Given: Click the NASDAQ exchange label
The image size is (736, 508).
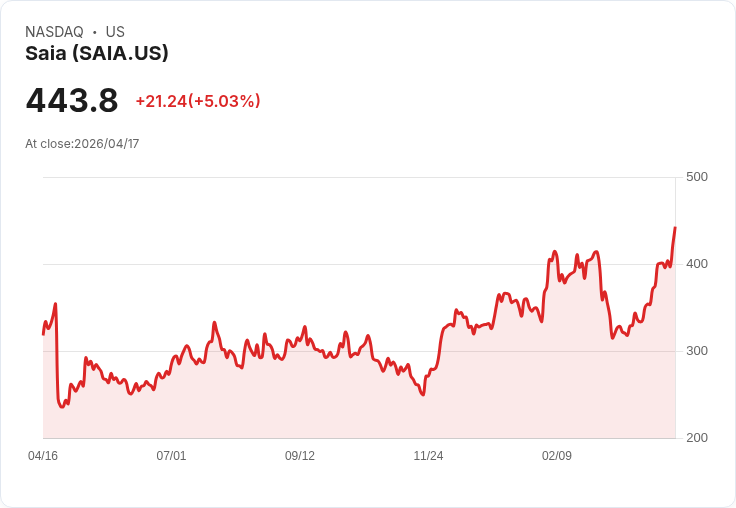Looking at the screenshot, I should [x=54, y=32].
